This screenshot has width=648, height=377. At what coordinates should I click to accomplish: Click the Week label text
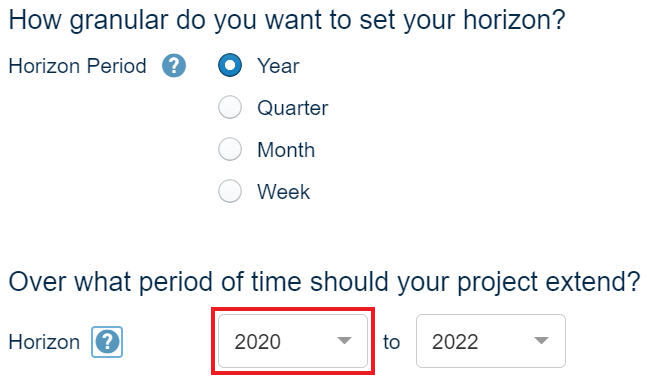coord(284,192)
